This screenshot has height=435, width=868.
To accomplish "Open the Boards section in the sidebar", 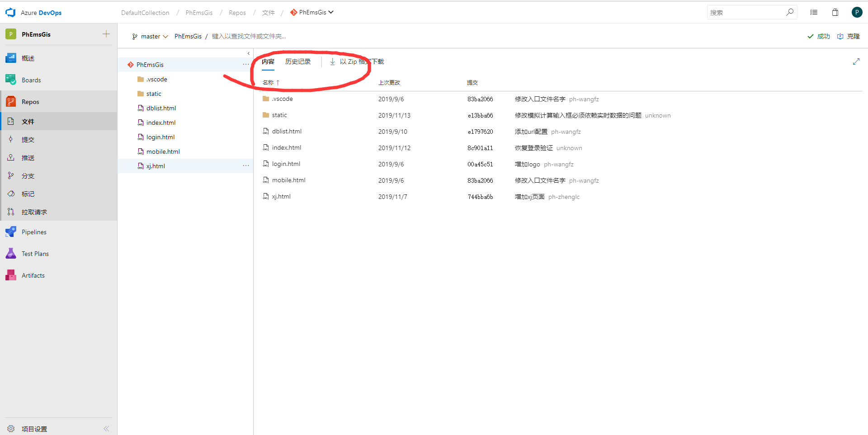I will pos(31,80).
